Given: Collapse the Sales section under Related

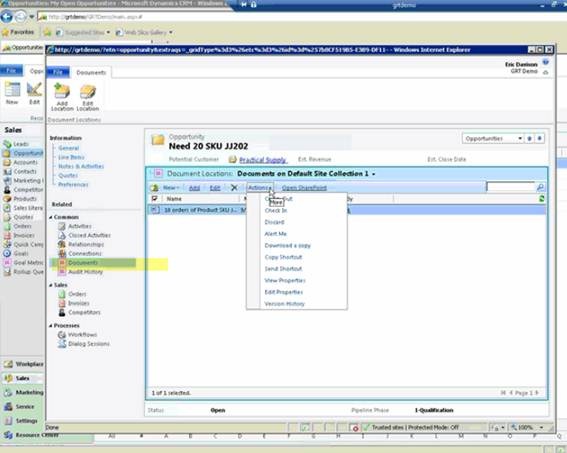Looking at the screenshot, I should coord(51,285).
